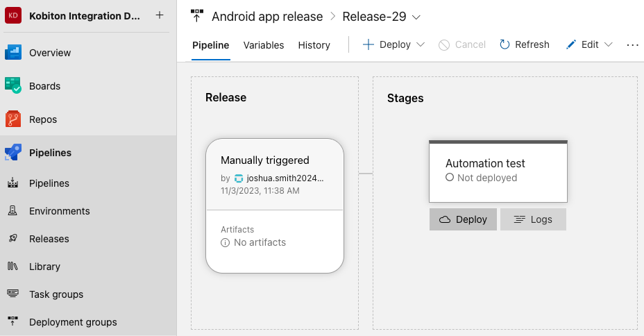Click the 11/3/2023, 11:38 AM timestamp

click(260, 191)
